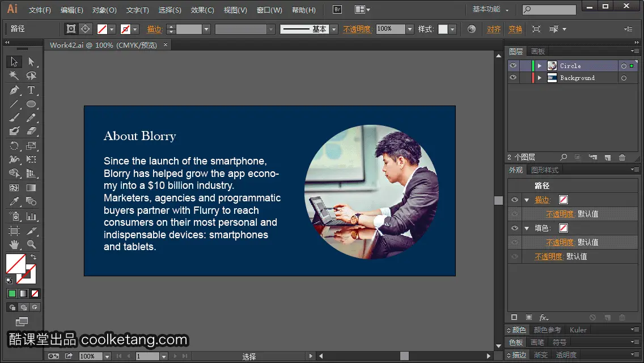644x363 pixels.
Task: Click target circle of Background layer
Action: pyautogui.click(x=624, y=78)
